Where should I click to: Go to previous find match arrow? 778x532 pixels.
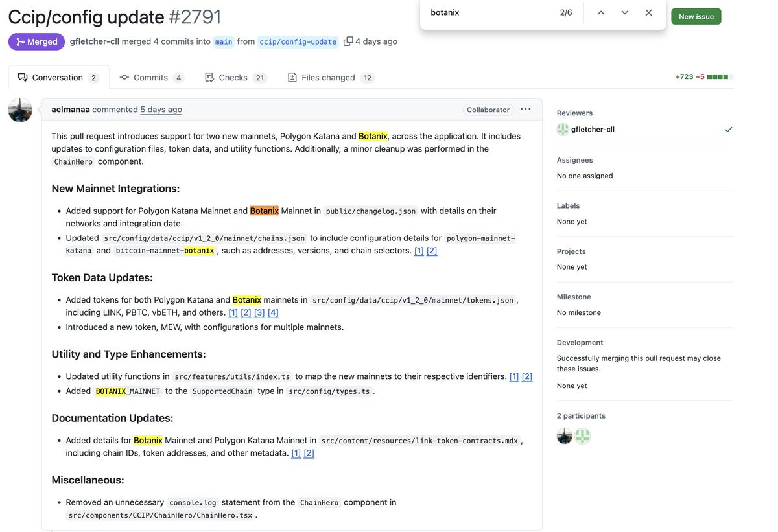(x=601, y=12)
